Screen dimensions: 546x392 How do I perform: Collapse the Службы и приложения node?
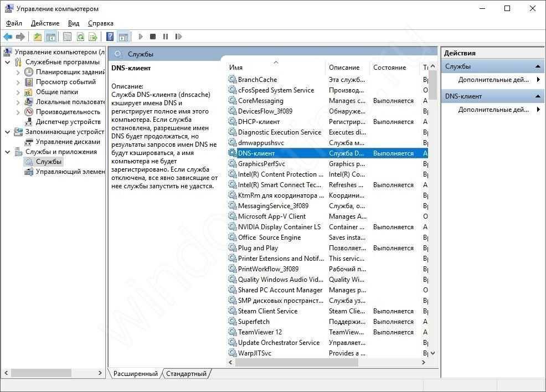(8, 152)
